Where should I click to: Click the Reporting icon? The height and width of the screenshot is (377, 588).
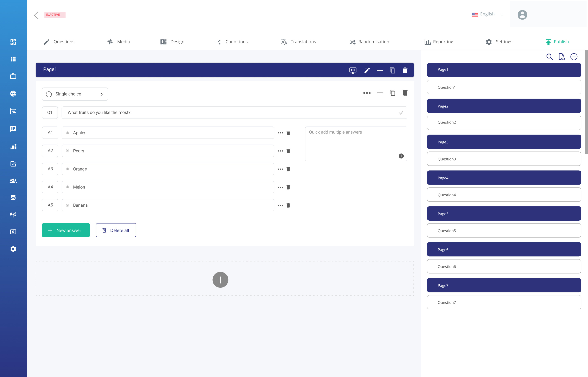click(x=428, y=42)
